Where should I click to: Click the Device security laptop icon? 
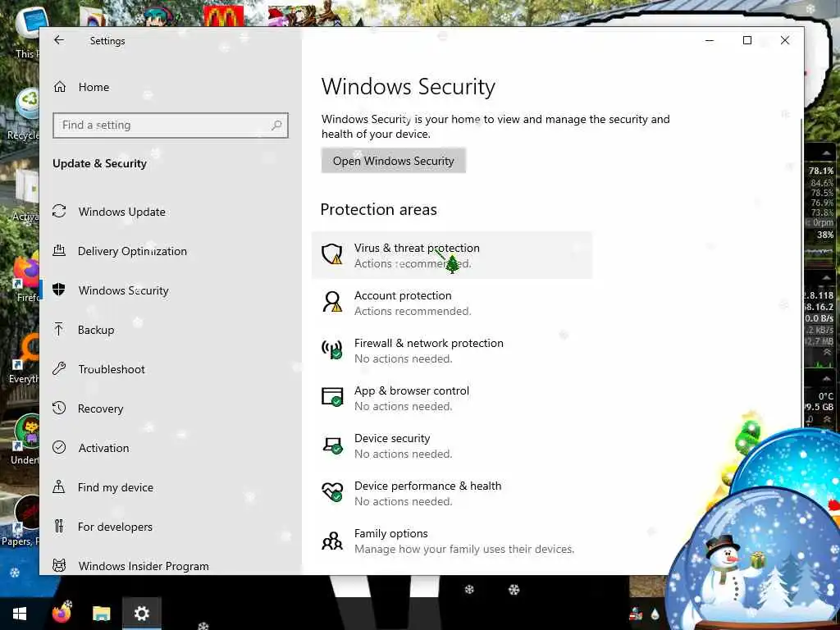tap(332, 445)
